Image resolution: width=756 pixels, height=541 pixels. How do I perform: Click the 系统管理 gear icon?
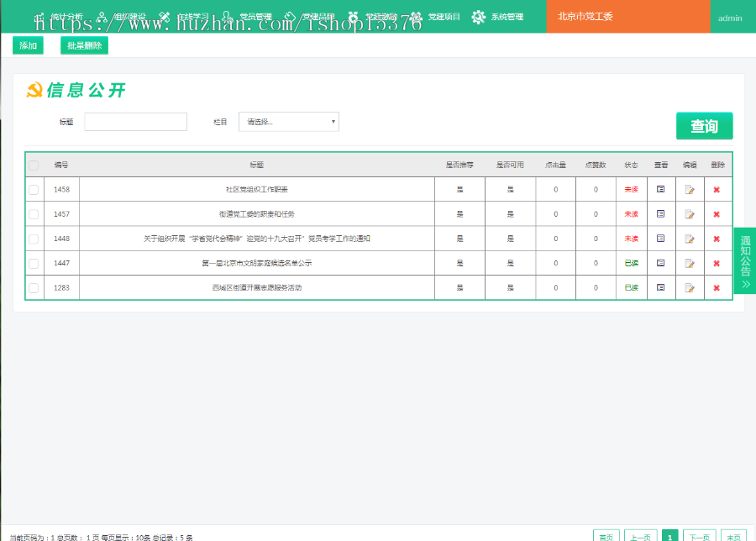[x=478, y=17]
